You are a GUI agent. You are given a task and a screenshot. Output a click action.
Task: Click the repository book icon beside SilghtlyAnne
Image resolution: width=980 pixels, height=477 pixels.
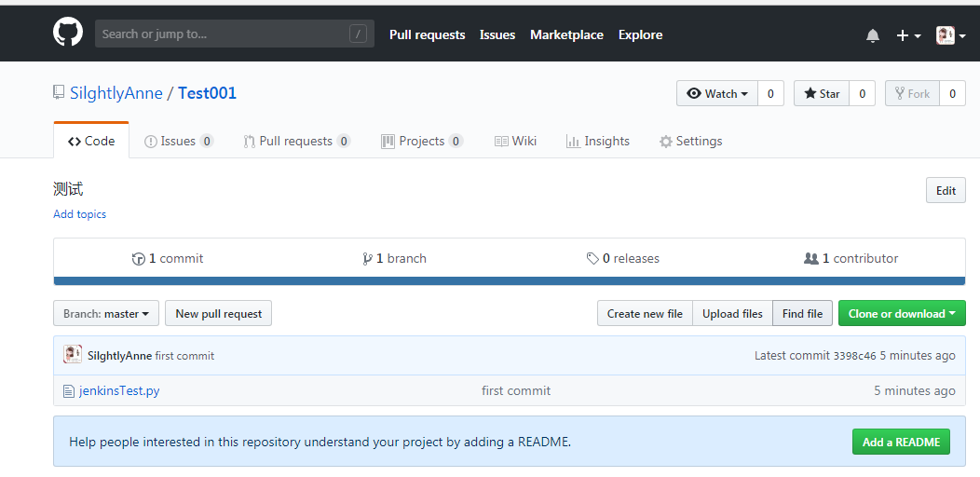coord(59,92)
